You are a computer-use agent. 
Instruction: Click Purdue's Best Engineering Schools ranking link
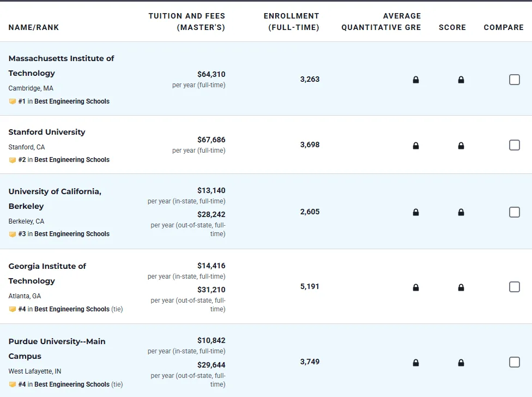71,384
